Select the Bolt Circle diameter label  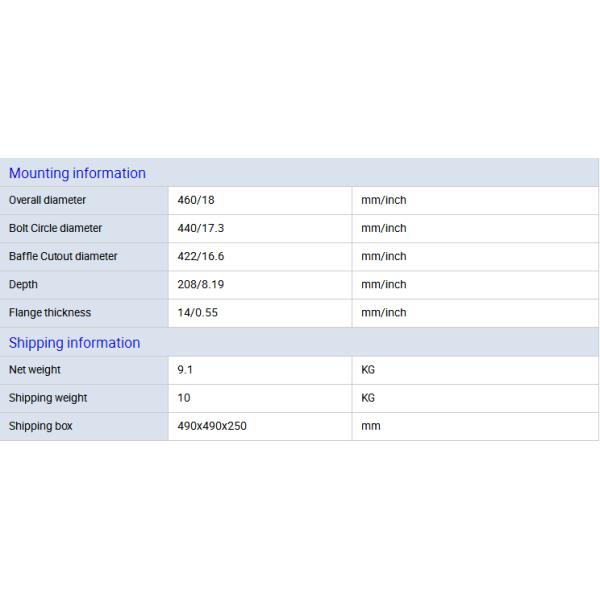coord(55,228)
